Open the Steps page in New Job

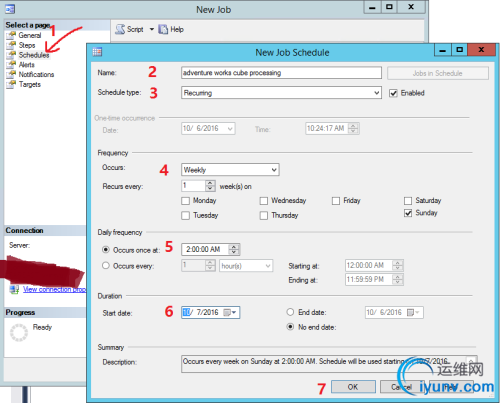(27, 45)
